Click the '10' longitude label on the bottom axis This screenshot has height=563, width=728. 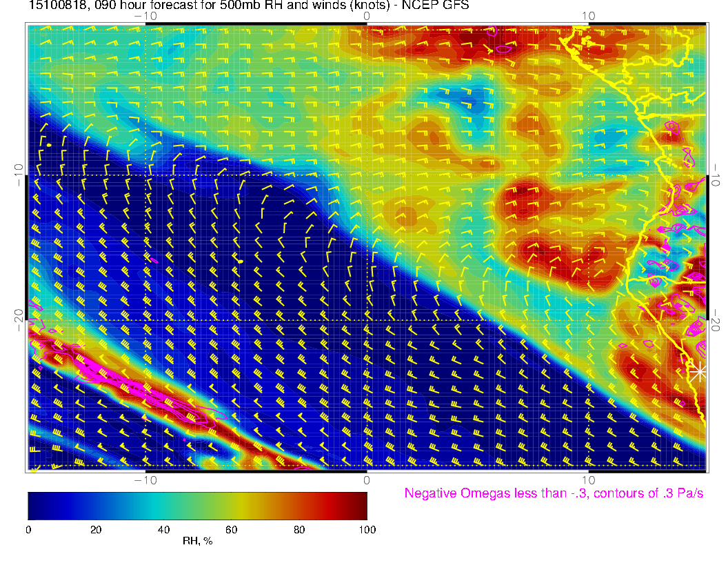point(587,480)
